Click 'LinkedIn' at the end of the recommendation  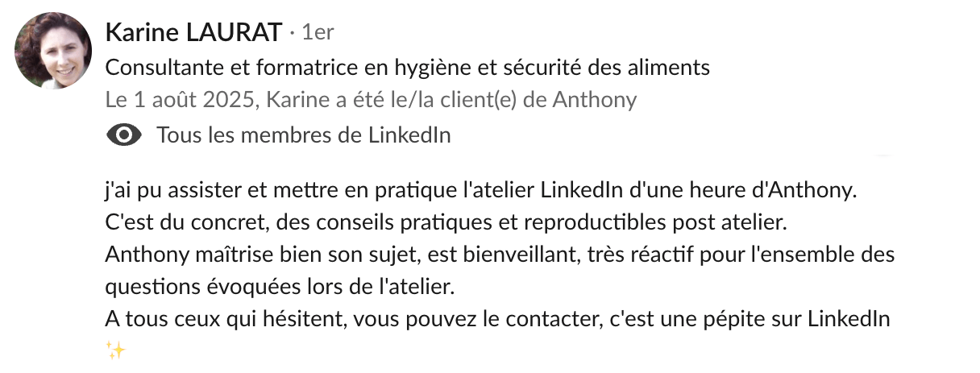[x=853, y=318]
